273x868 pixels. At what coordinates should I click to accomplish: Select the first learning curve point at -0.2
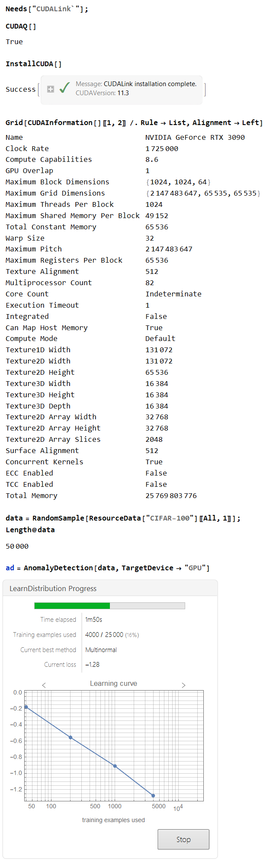point(26,707)
